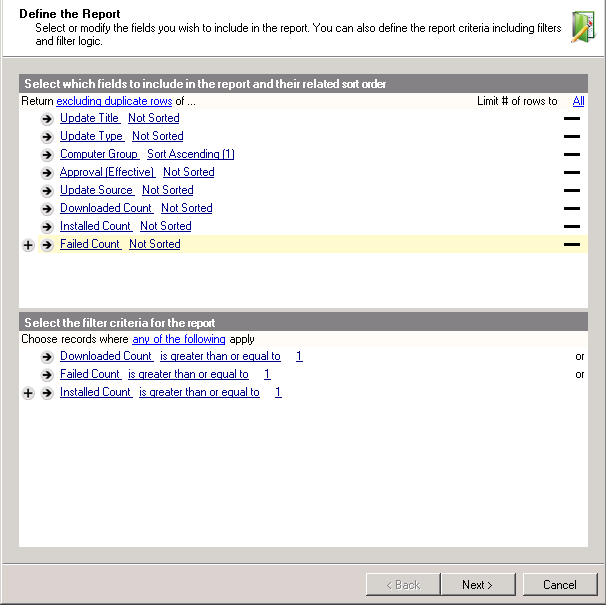Screen dimensions: 606x605
Task: Click the Computer Group field link
Action: pyautogui.click(x=99, y=154)
